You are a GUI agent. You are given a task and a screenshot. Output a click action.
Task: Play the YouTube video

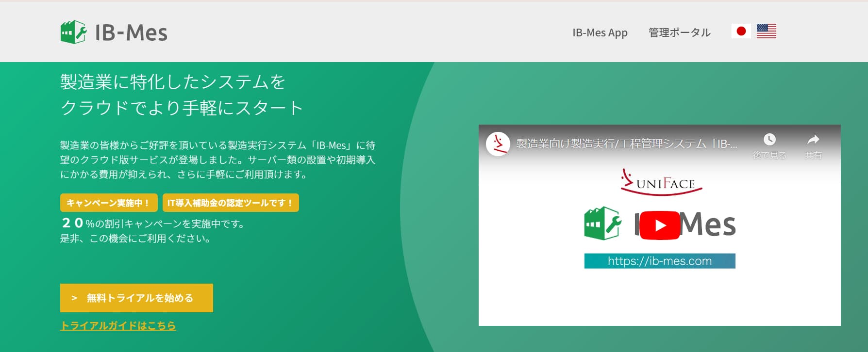659,225
